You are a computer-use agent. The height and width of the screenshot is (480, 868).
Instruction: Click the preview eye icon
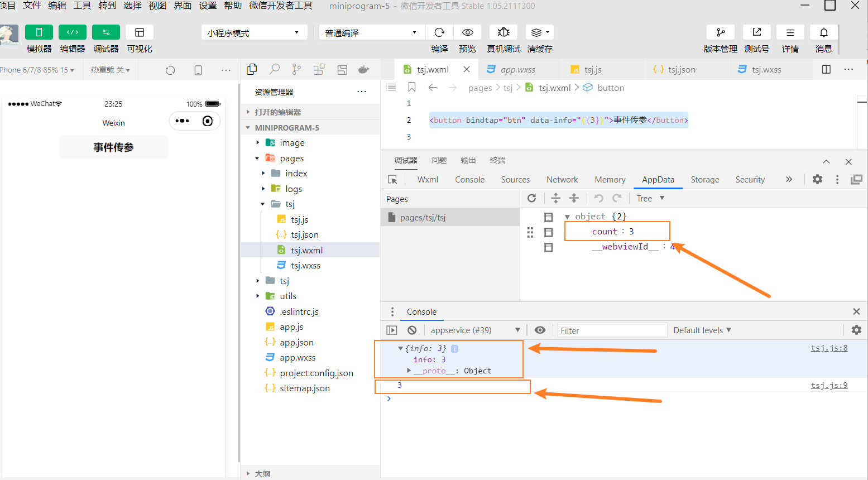pyautogui.click(x=468, y=32)
